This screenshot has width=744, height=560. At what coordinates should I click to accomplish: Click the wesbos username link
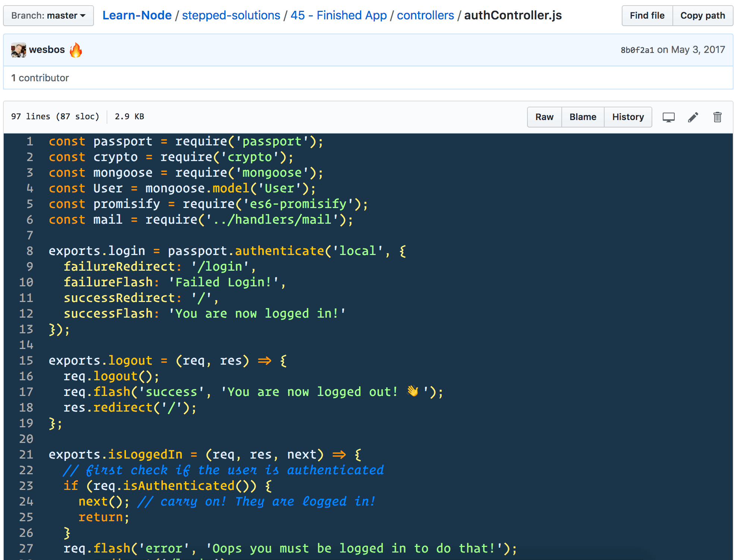(47, 49)
